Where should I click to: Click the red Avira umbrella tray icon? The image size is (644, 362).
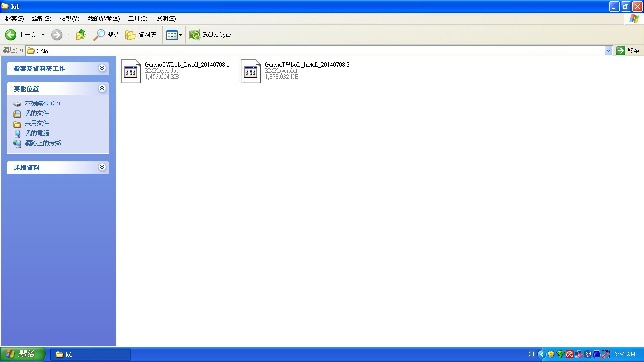[570, 354]
